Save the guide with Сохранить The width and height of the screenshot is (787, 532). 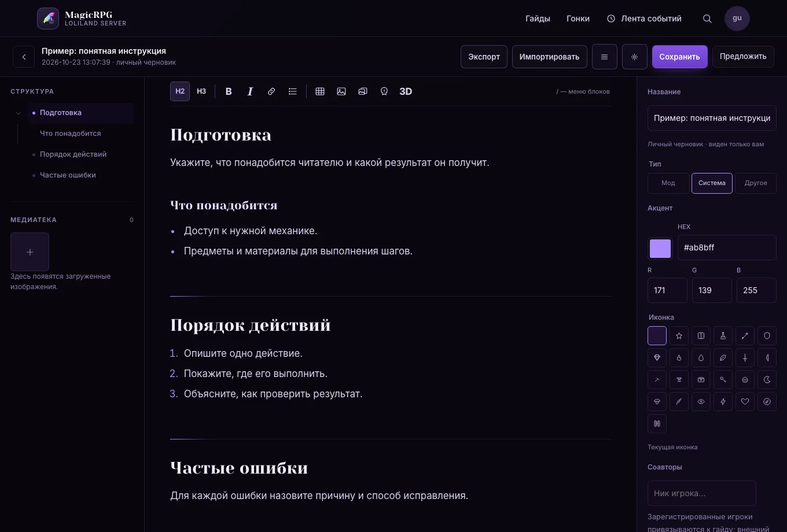[x=679, y=57]
